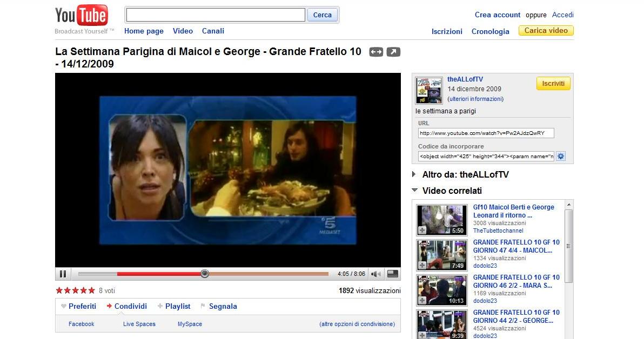The width and height of the screenshot is (644, 339).
Task: Click the '1892 visualizzazioni' view count
Action: coord(370,290)
